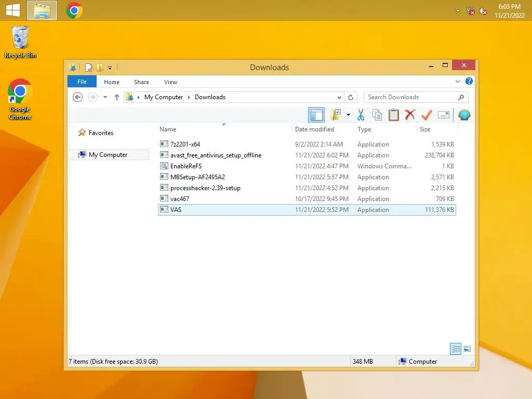Click the folder icon in address bar
This screenshot has width=532, height=399.
[x=129, y=97]
